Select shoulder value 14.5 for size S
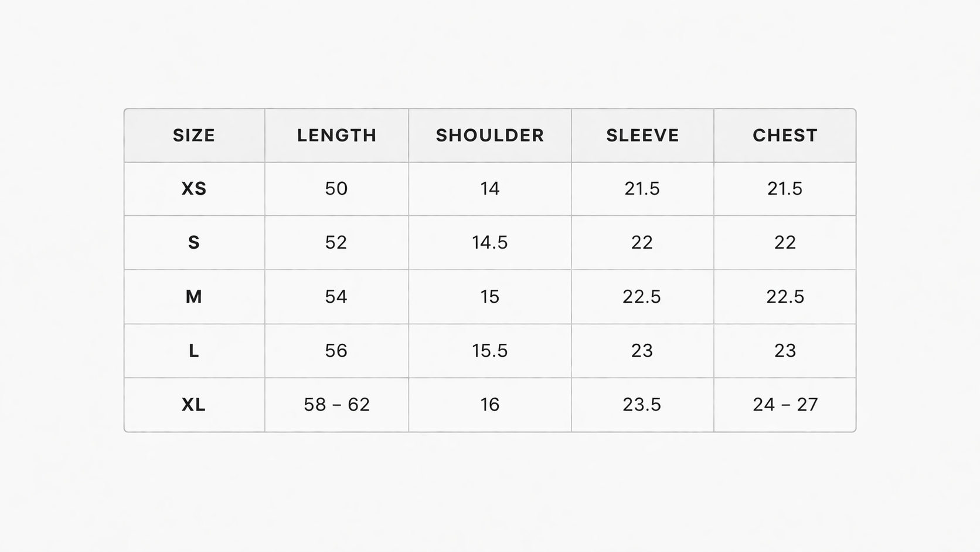Screen dimensions: 980x552 pyautogui.click(x=490, y=243)
